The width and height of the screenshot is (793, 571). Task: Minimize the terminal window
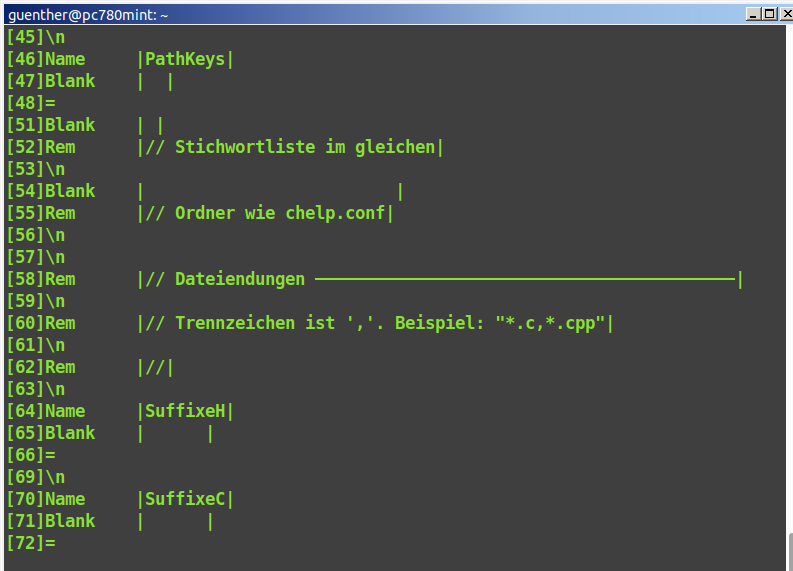click(x=753, y=14)
